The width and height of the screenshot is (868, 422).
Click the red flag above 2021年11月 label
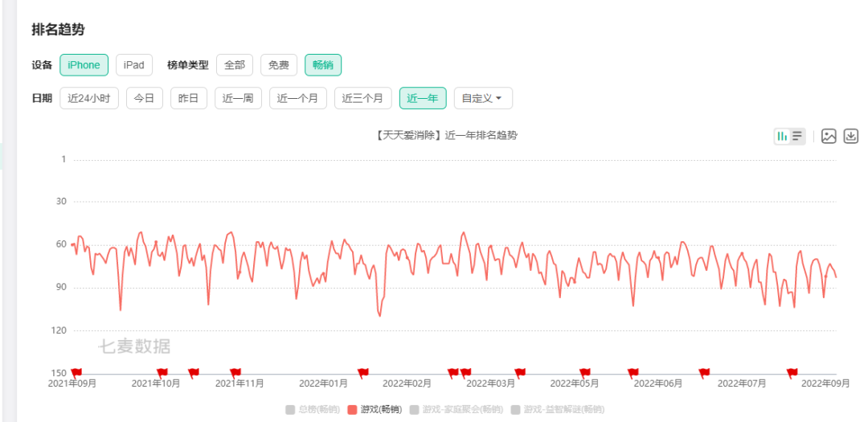[235, 373]
